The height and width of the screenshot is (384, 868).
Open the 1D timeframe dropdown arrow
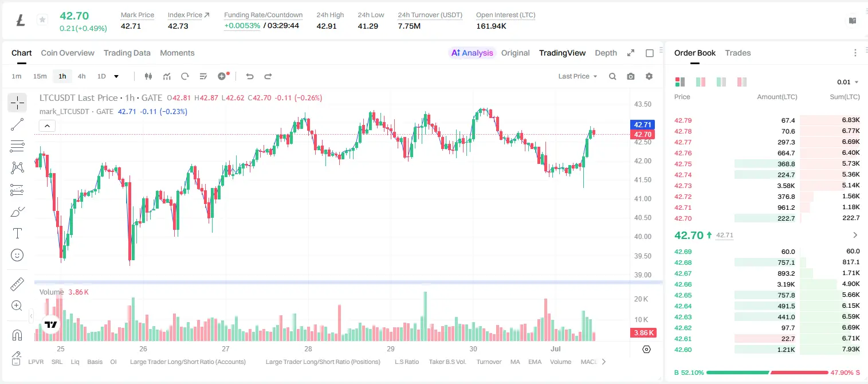click(x=116, y=76)
